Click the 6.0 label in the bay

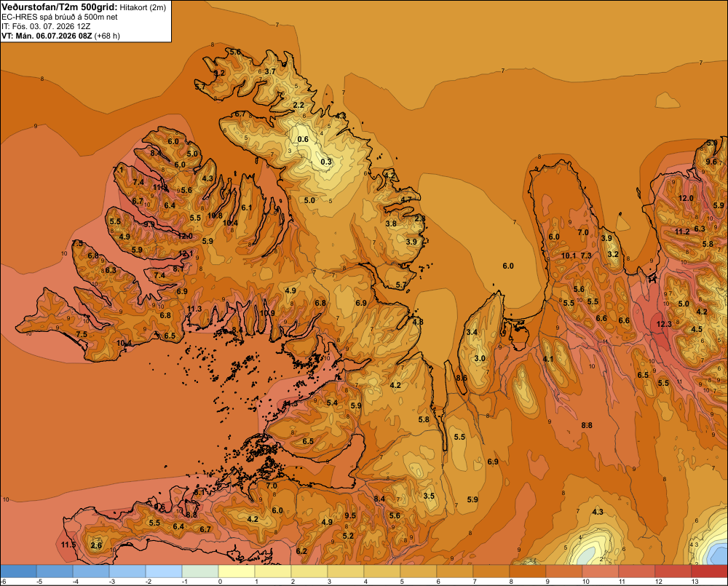508,266
